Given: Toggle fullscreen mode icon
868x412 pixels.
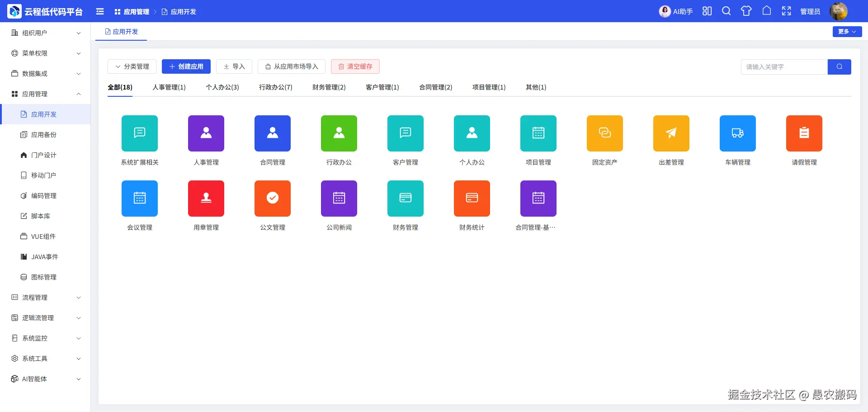Looking at the screenshot, I should tap(787, 11).
